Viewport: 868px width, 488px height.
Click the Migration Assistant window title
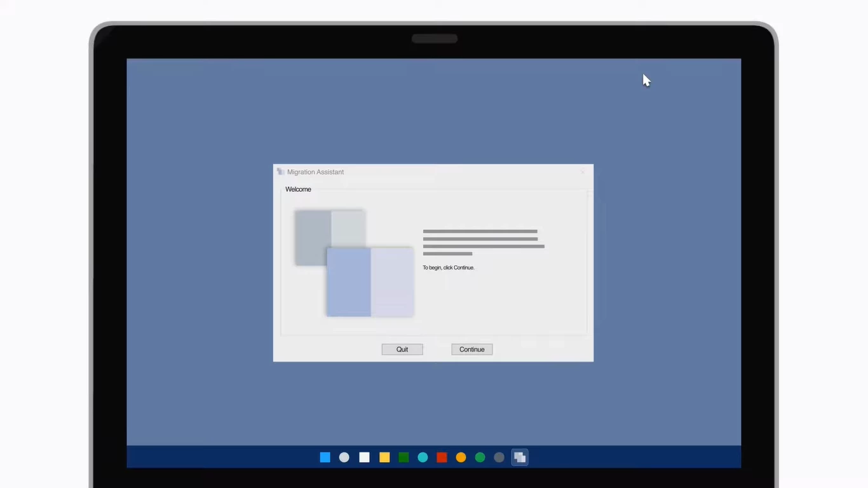315,172
